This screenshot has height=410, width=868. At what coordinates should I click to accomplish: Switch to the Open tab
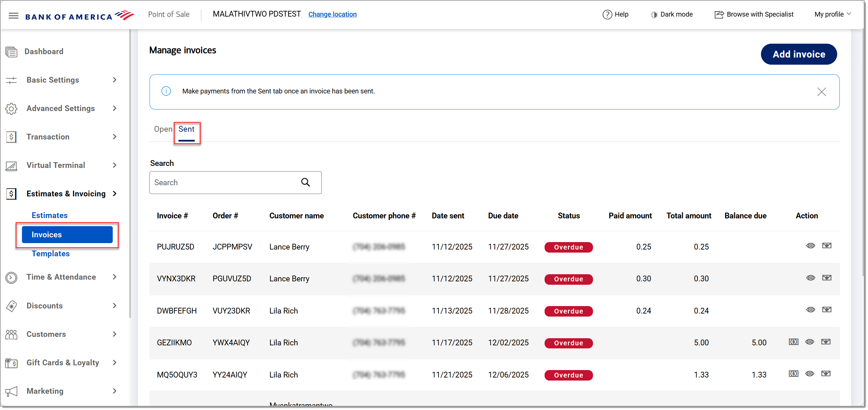coord(163,129)
